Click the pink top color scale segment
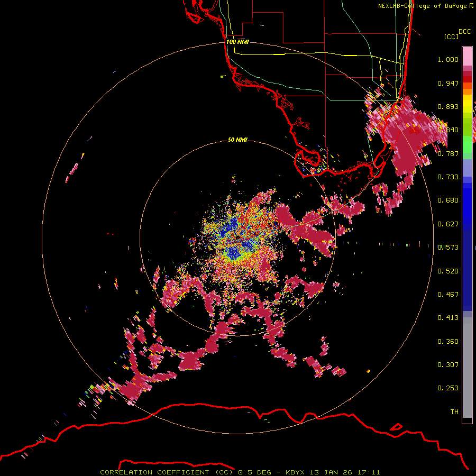The width and height of the screenshot is (476, 476). 467,56
